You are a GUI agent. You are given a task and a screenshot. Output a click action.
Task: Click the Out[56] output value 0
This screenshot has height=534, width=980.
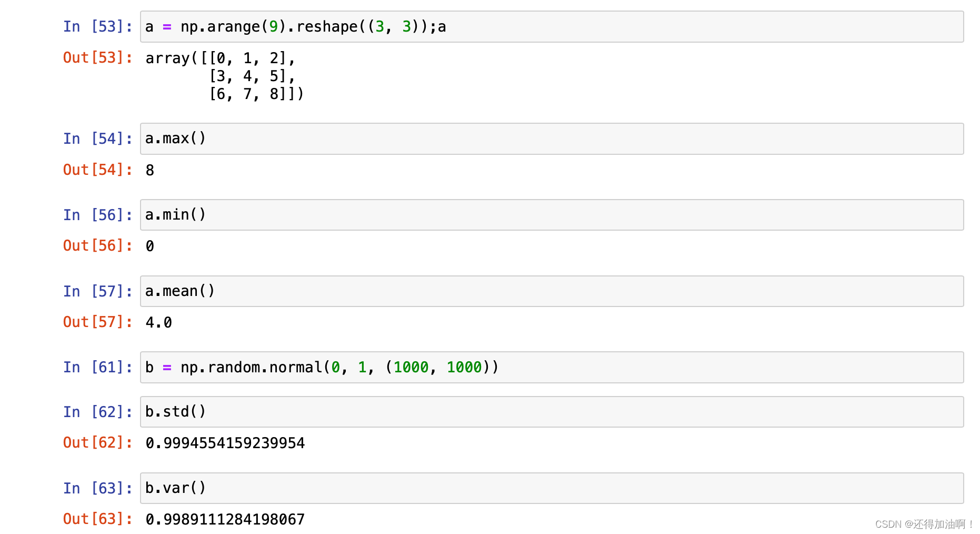150,246
